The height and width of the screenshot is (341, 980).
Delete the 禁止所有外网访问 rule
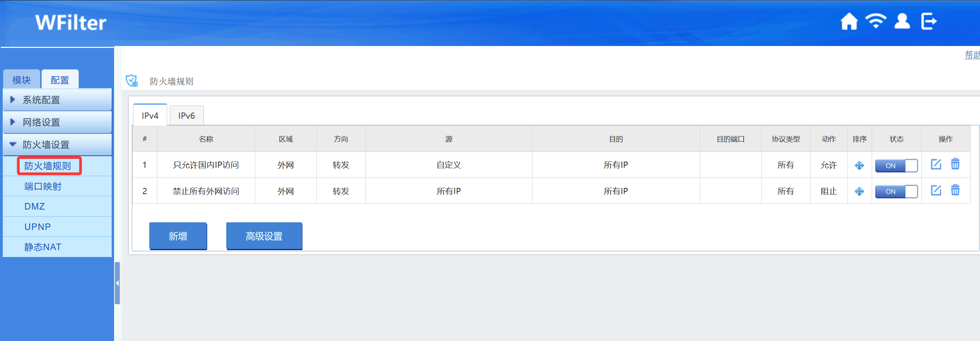(x=955, y=190)
